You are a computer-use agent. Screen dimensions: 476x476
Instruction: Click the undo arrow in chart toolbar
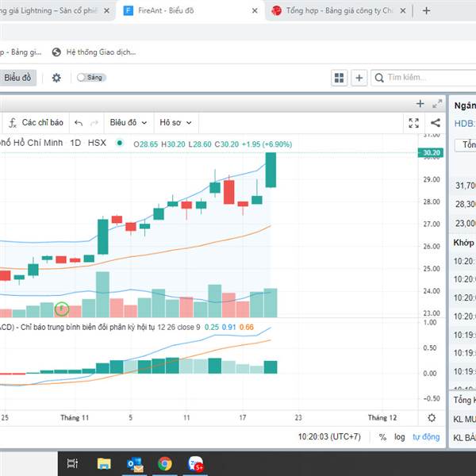tap(79, 123)
